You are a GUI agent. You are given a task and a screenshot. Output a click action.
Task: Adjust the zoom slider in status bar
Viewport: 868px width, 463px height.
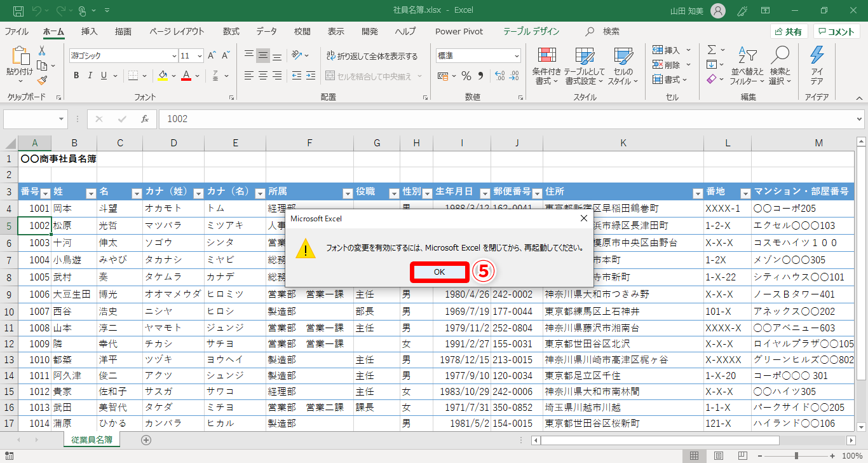pyautogui.click(x=796, y=456)
